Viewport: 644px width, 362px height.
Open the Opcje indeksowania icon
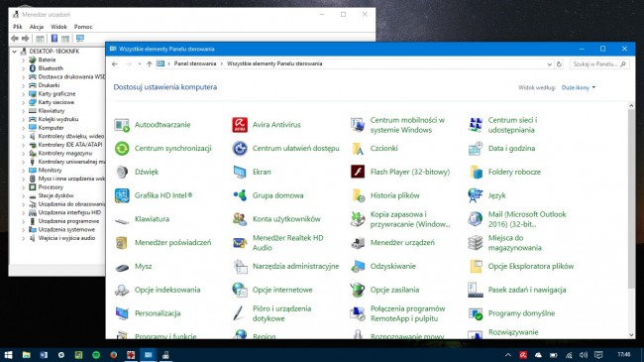(x=122, y=290)
